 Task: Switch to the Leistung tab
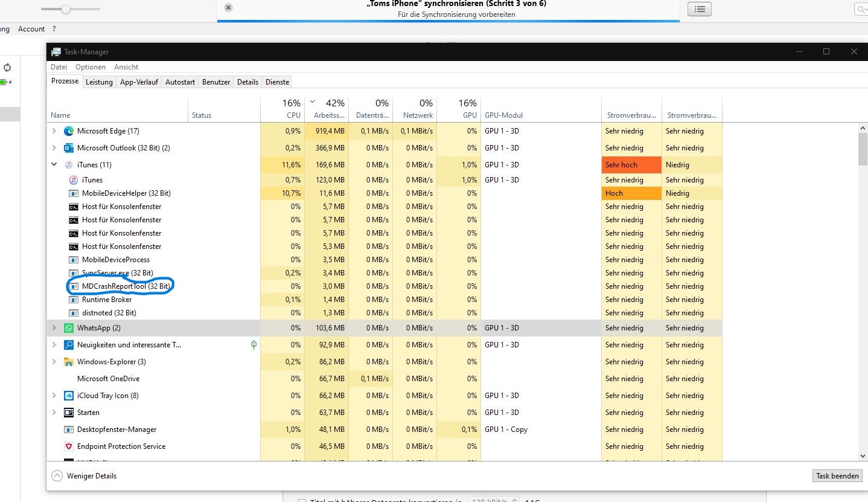click(x=99, y=82)
